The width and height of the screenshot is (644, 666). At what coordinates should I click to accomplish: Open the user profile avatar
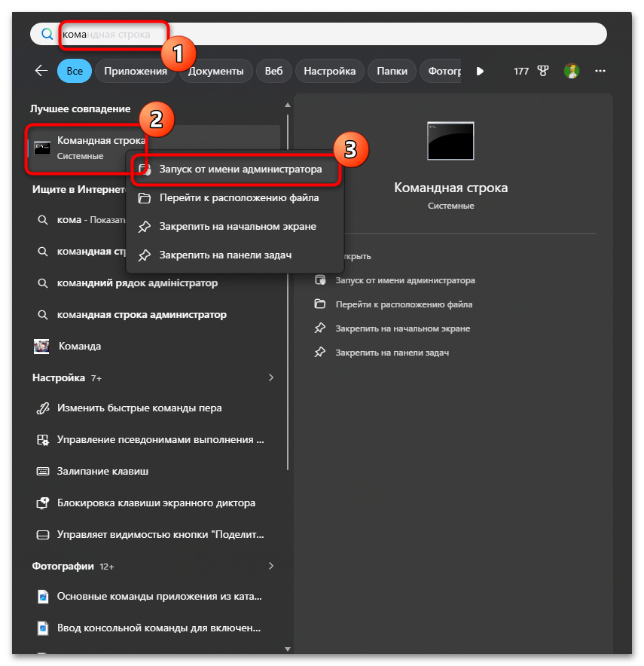pyautogui.click(x=572, y=71)
